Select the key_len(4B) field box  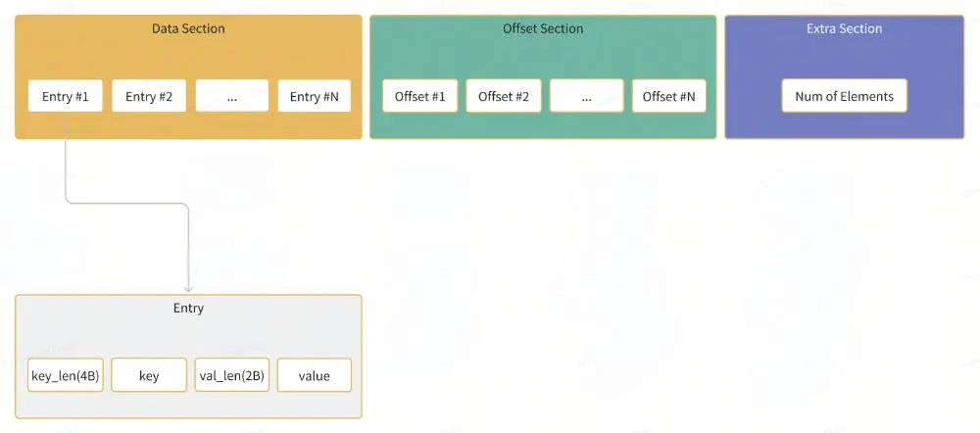tap(66, 376)
